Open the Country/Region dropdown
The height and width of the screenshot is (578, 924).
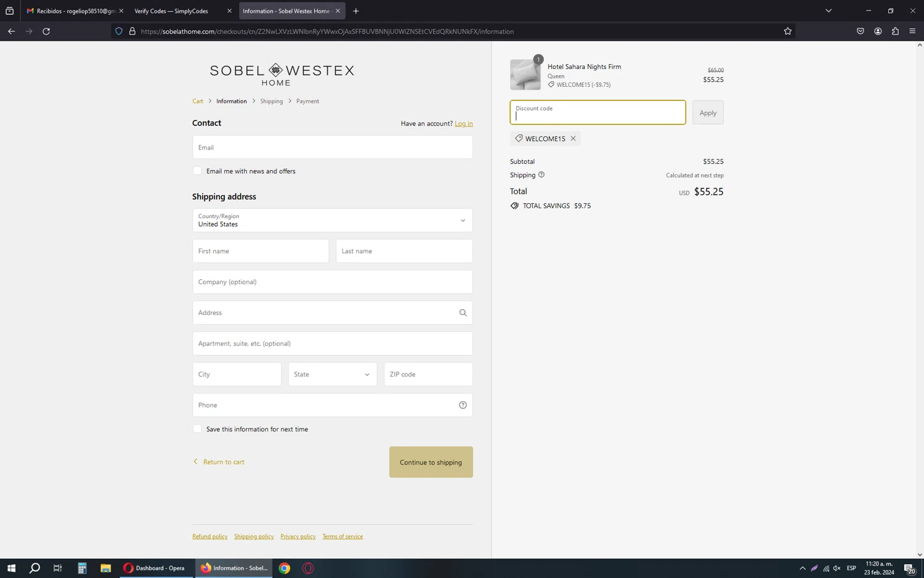(333, 221)
